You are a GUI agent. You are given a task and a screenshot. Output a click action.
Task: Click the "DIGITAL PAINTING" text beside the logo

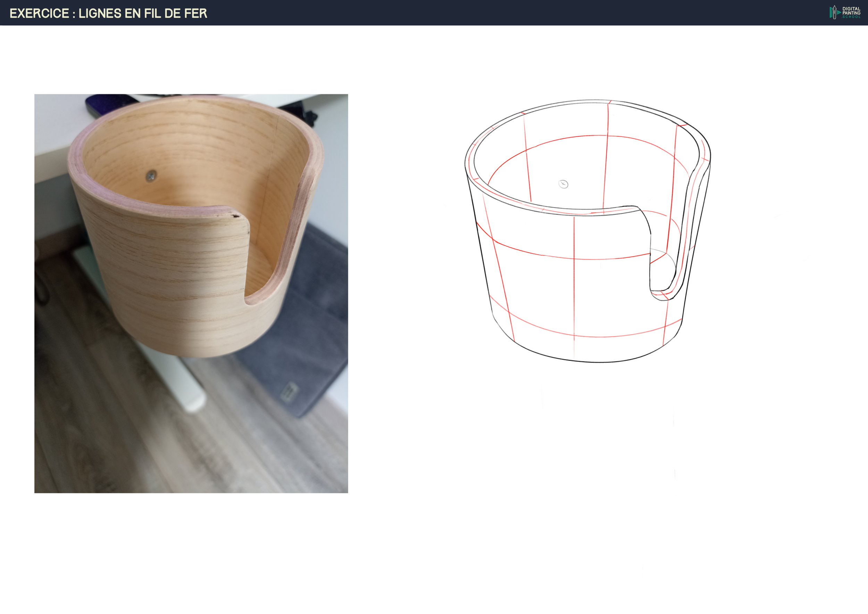coord(851,10)
